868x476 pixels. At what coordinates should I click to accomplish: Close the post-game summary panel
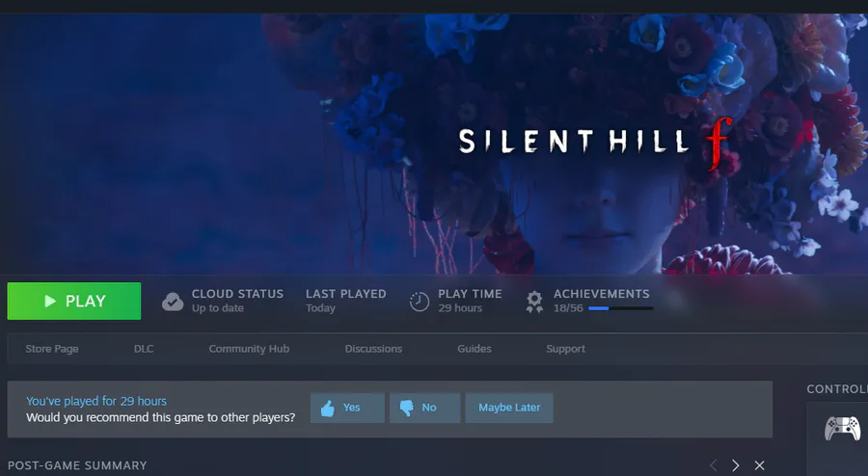[x=760, y=465]
